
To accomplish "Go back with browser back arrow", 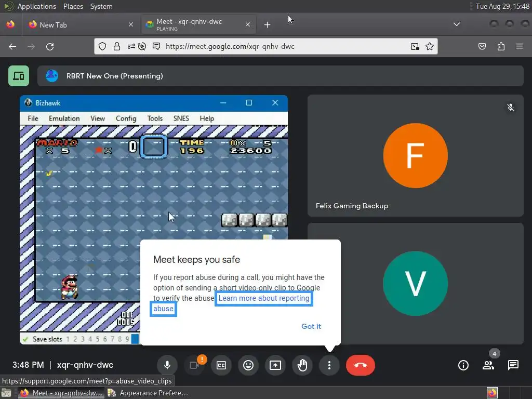I will pos(12,46).
